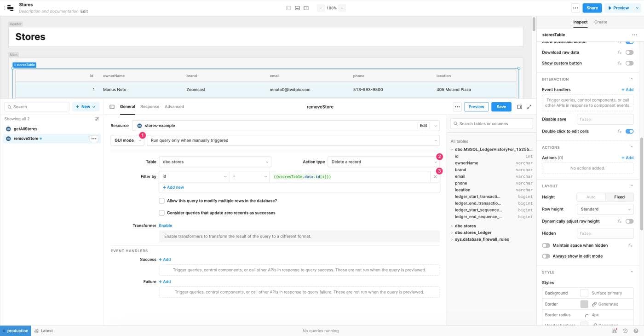Expand the dbo.stores_Ledger table
This screenshot has width=644, height=336.
coord(452,233)
